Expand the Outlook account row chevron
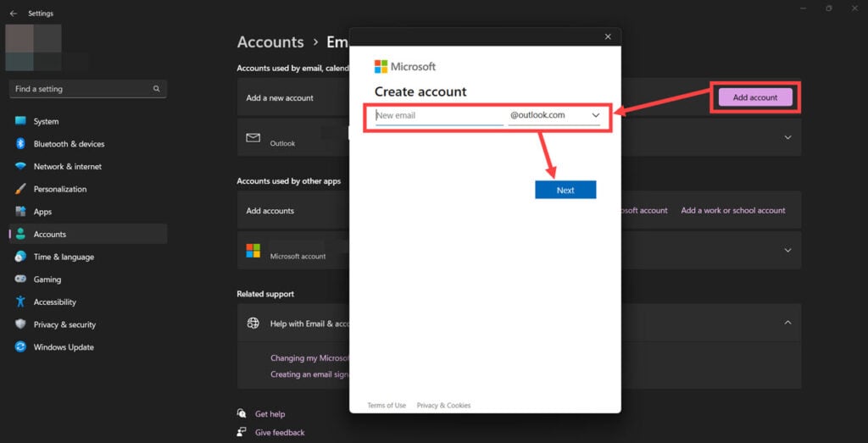 coord(787,137)
